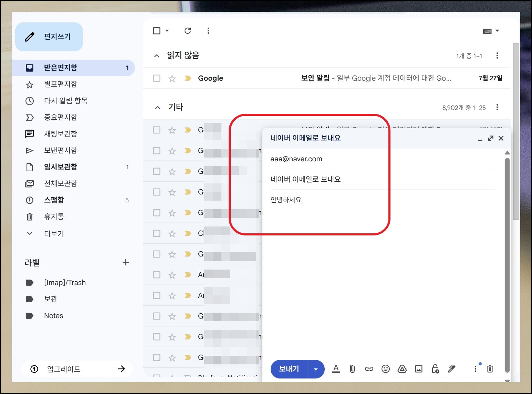Open the text formatting options icon
The image size is (532, 394).
click(x=336, y=369)
